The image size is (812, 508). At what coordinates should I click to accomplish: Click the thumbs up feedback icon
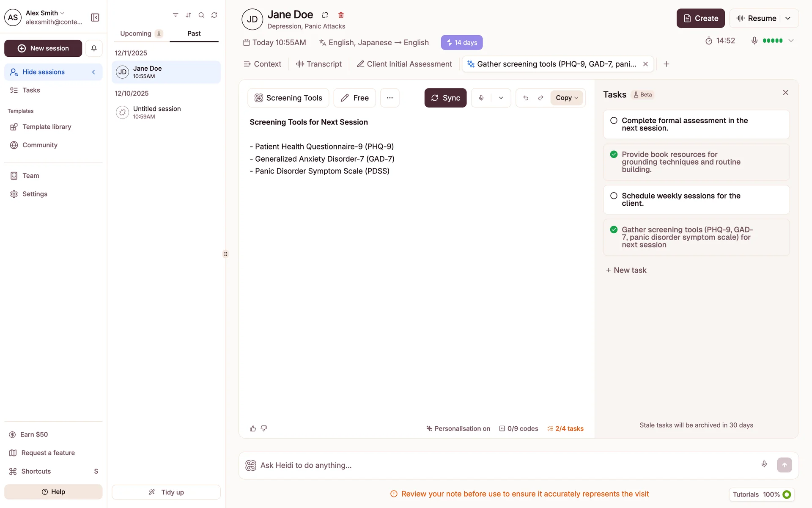click(x=253, y=428)
